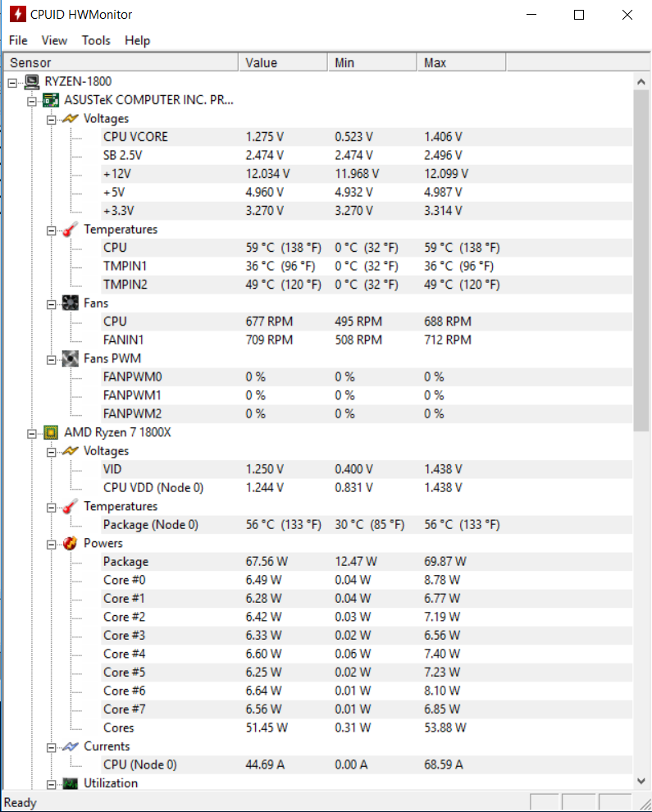Image resolution: width=652 pixels, height=812 pixels.
Task: Click the motherboard Temperatures thermometer icon
Action: tap(70, 229)
